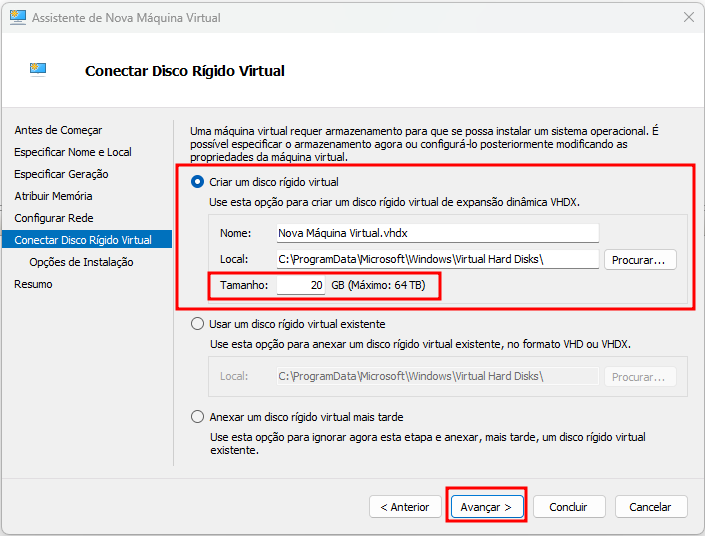
Task: Click the '< Anterior' button
Action: coord(405,507)
